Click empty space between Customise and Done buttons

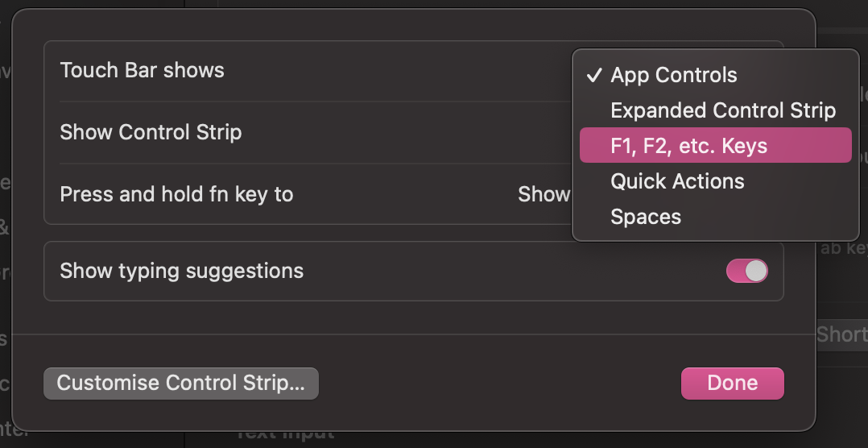click(x=499, y=384)
